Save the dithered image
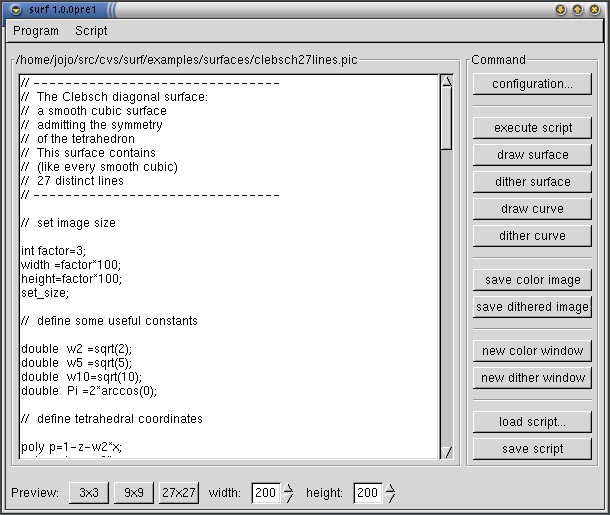Image resolution: width=610 pixels, height=515 pixels. click(x=532, y=307)
